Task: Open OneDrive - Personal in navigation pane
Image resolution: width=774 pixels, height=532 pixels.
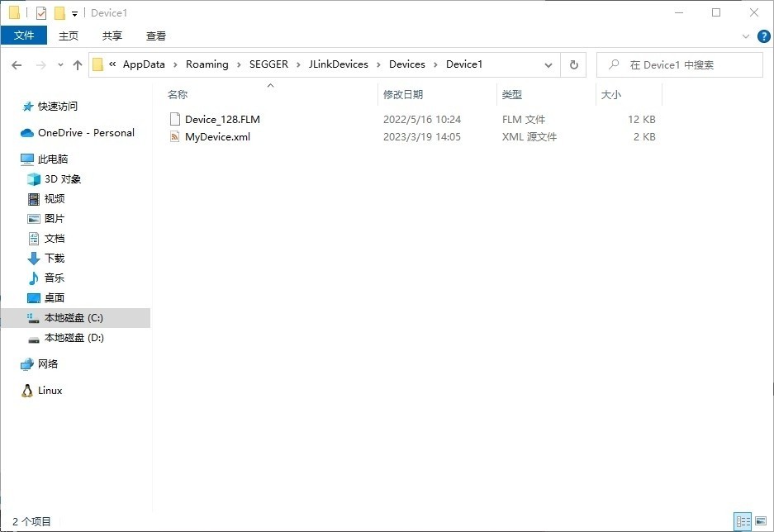Action: 86,133
